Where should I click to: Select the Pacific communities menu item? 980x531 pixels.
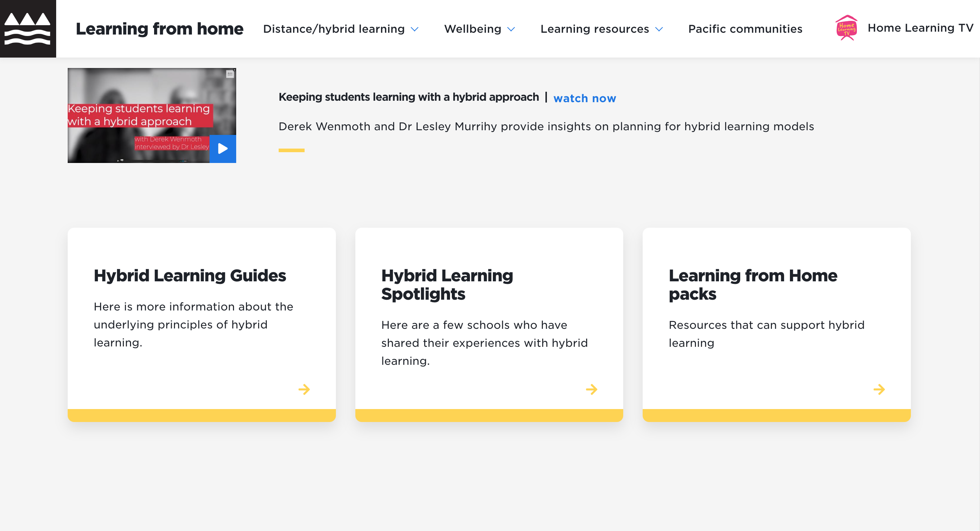[745, 28]
